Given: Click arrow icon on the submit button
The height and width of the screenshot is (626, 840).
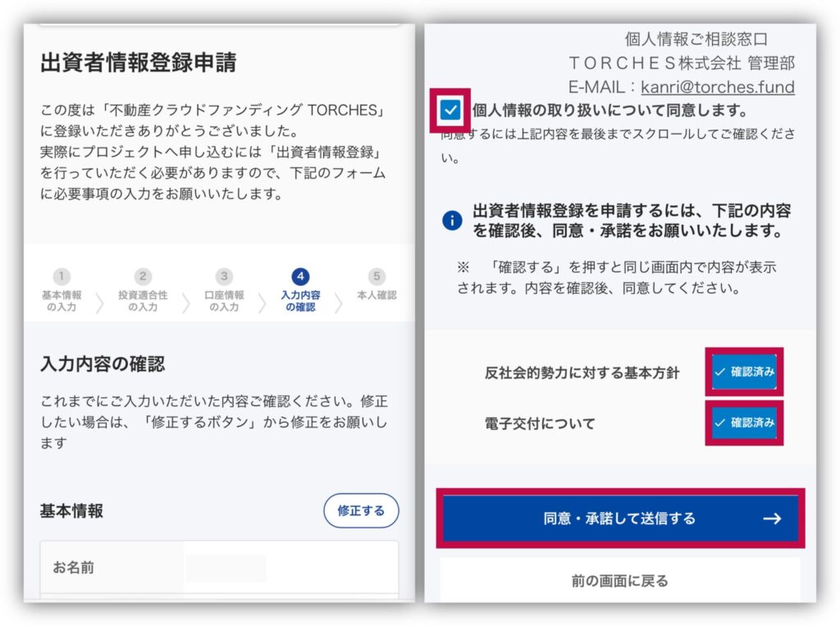Looking at the screenshot, I should [x=772, y=519].
